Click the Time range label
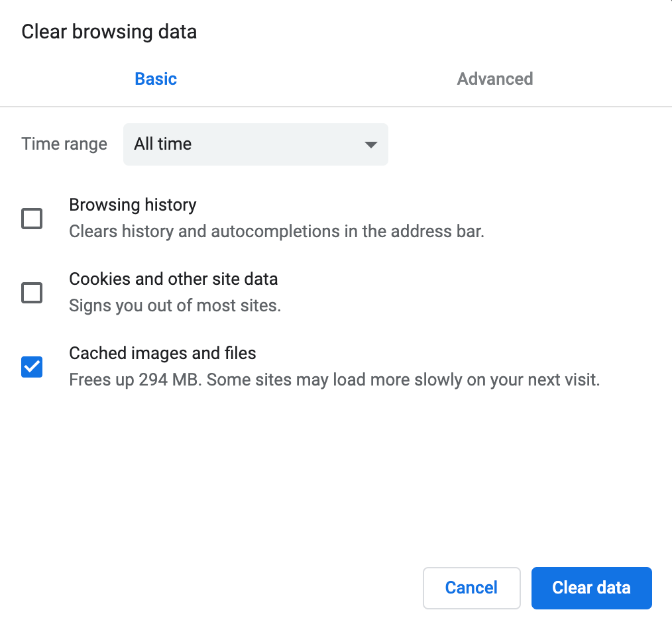672x620 pixels. [x=64, y=144]
